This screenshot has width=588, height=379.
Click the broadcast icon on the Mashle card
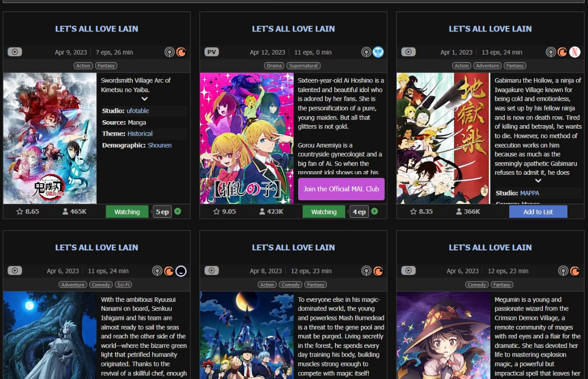click(x=366, y=270)
